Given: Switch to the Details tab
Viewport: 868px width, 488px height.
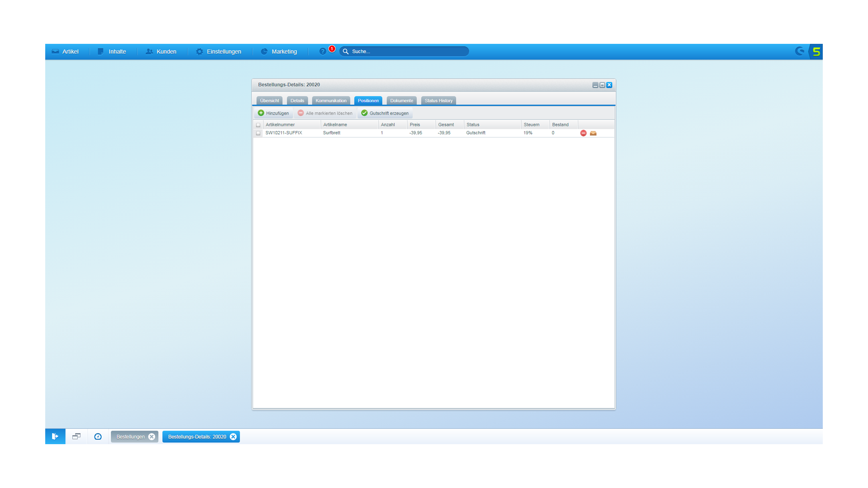Looking at the screenshot, I should coord(297,101).
